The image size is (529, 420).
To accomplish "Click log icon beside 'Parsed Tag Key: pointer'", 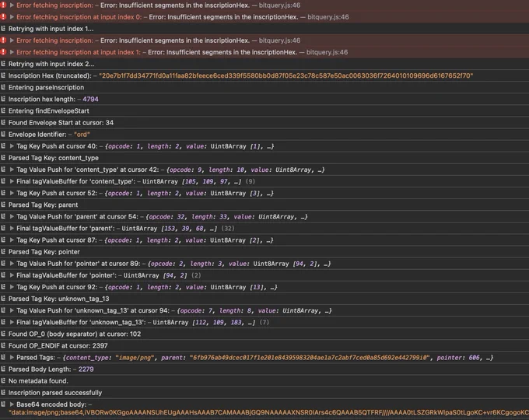I will click(x=3, y=251).
